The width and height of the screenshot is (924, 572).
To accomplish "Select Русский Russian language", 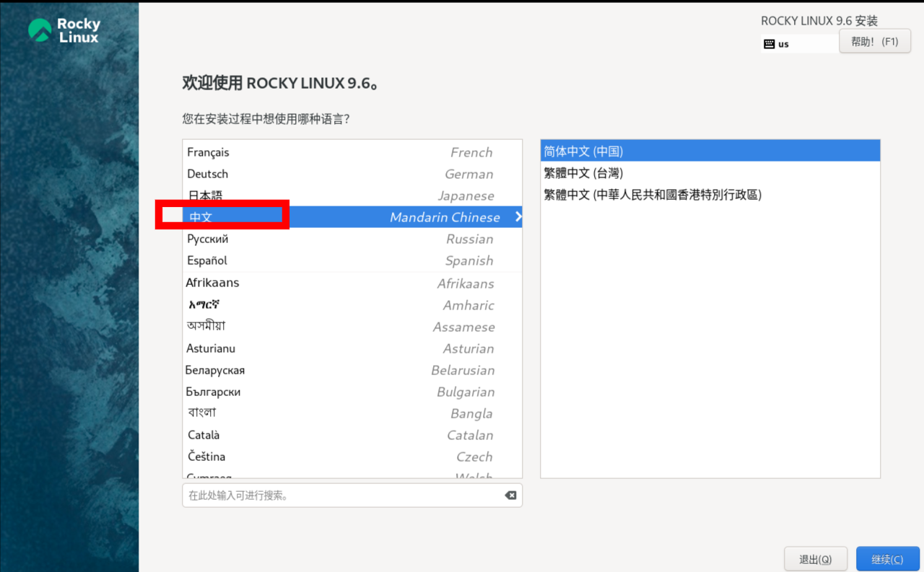I will coord(352,239).
